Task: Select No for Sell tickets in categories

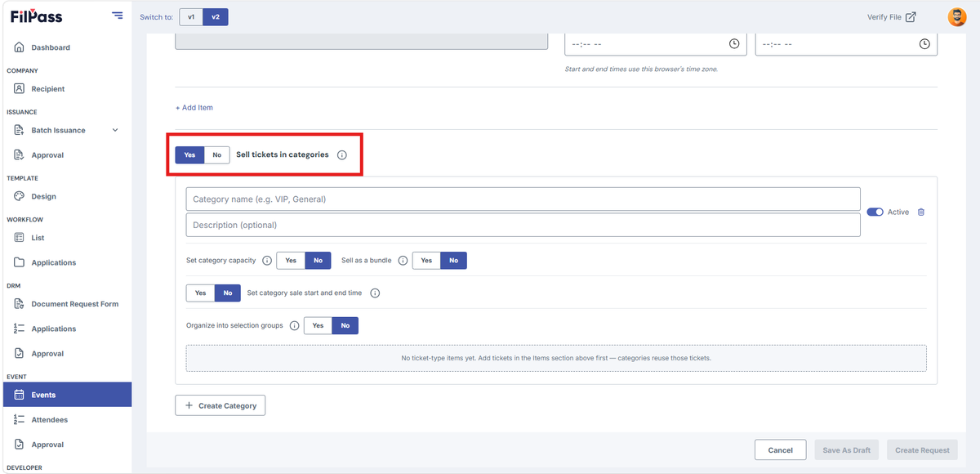Action: tap(216, 154)
